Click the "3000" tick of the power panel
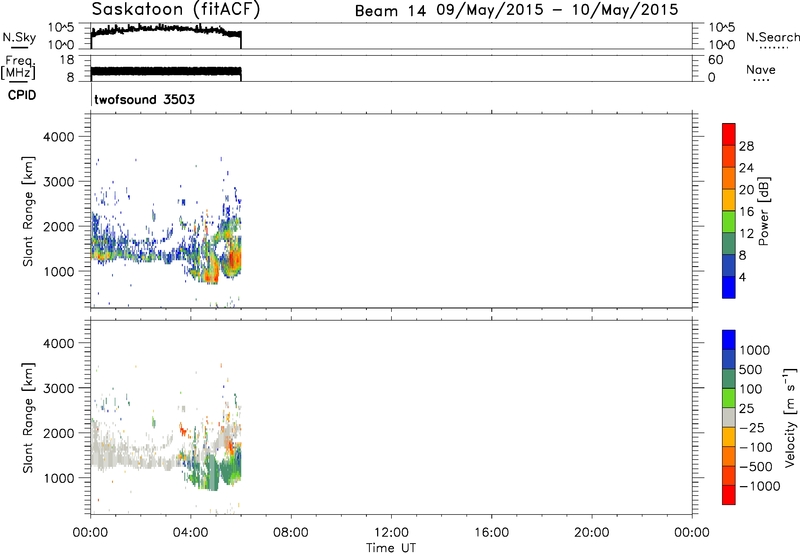800x554 pixels. coord(58,182)
